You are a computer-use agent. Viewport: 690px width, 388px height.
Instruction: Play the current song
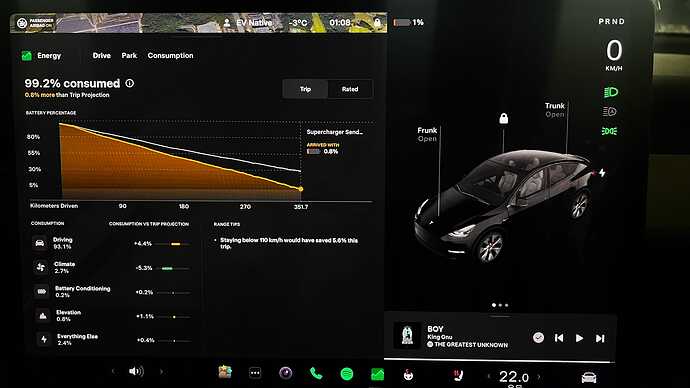point(579,338)
